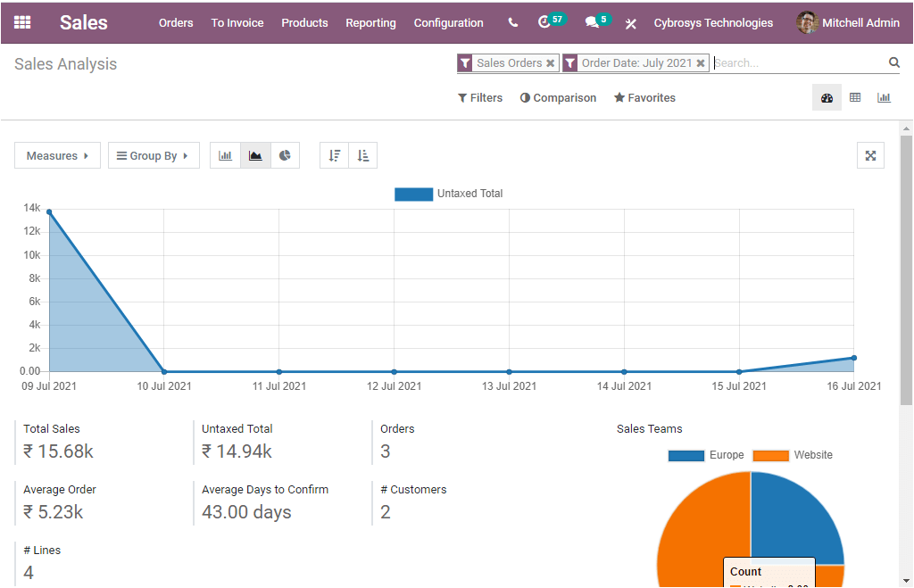914x588 pixels.
Task: Open the Reporting menu
Action: pos(370,22)
